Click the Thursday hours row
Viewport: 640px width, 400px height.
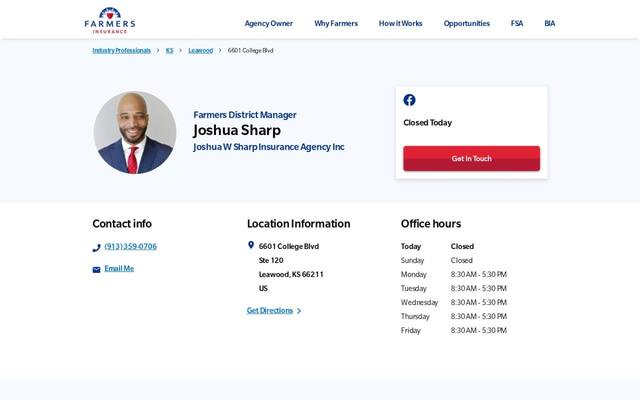[454, 316]
